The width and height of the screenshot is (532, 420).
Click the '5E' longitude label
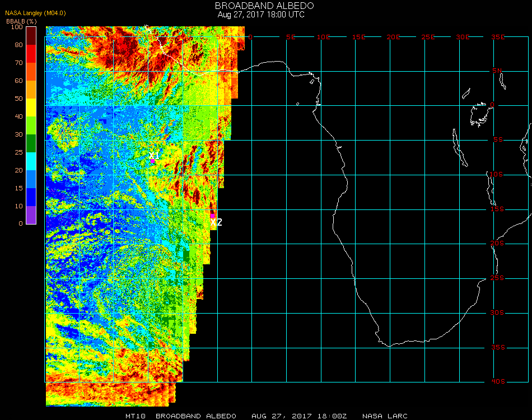click(291, 37)
